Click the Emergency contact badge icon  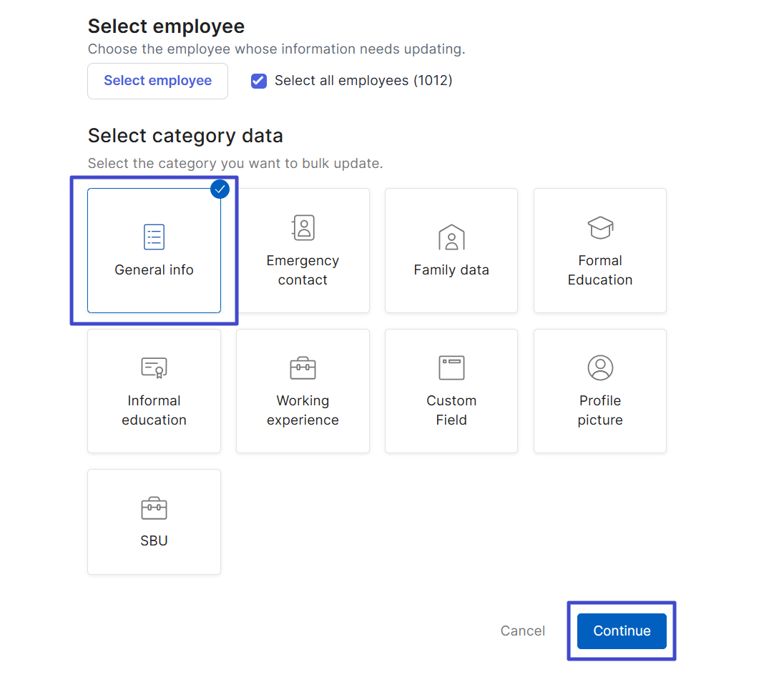pyautogui.click(x=303, y=227)
